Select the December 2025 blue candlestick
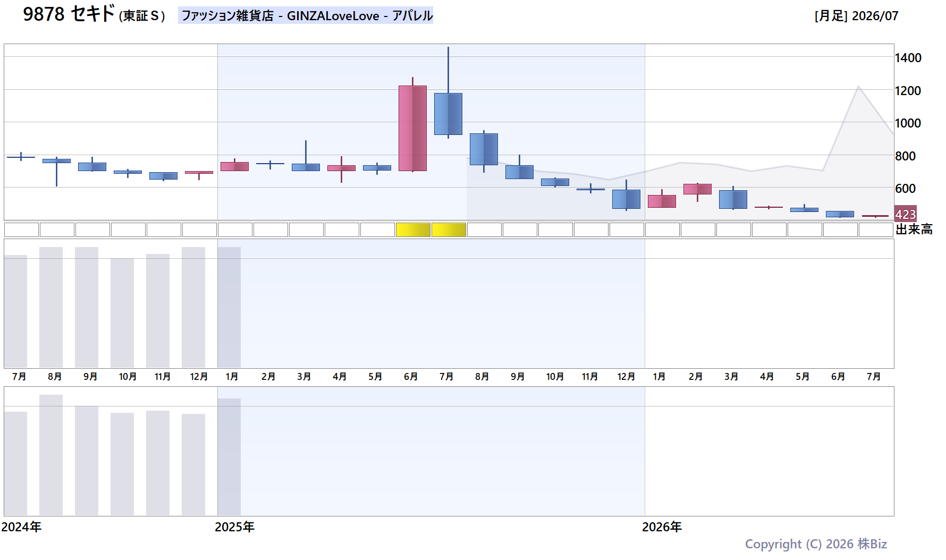The width and height of the screenshot is (946, 560). 626,199
